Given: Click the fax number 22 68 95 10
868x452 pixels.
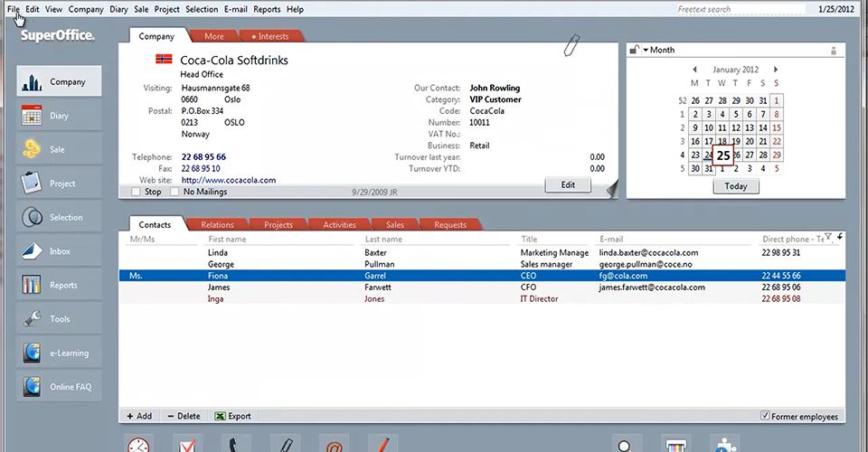Looking at the screenshot, I should (x=201, y=169).
